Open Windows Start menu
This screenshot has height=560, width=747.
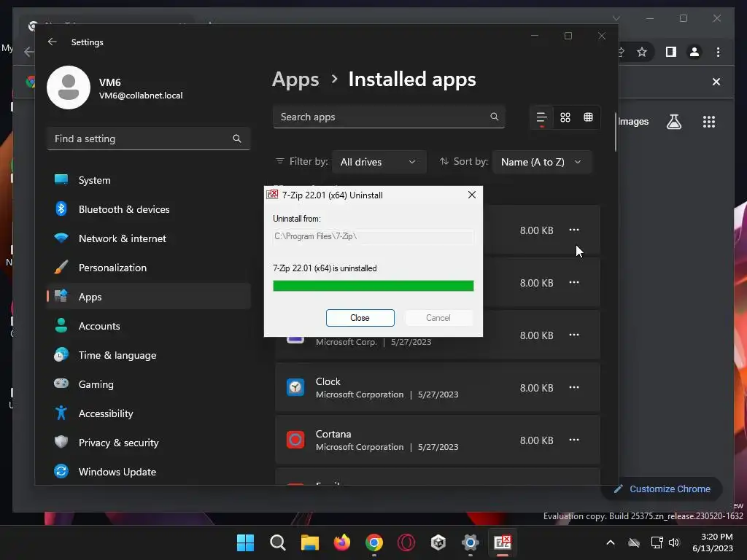tap(245, 542)
